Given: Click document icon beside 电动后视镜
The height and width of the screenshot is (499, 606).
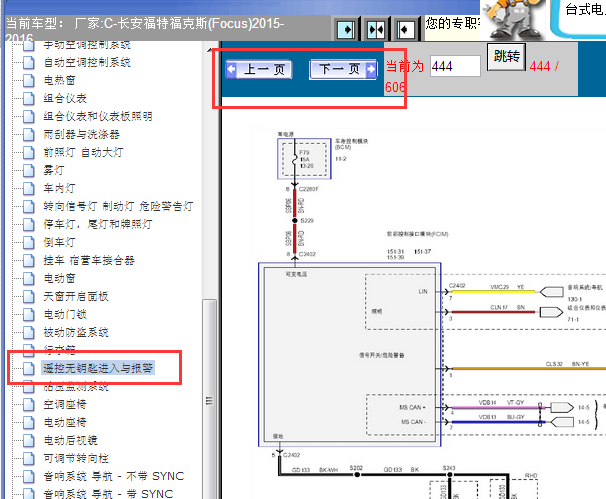Looking at the screenshot, I should [28, 440].
